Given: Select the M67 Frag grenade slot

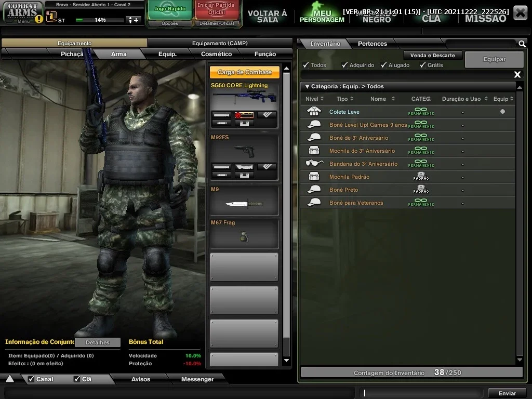Looking at the screenshot, I should tap(244, 234).
